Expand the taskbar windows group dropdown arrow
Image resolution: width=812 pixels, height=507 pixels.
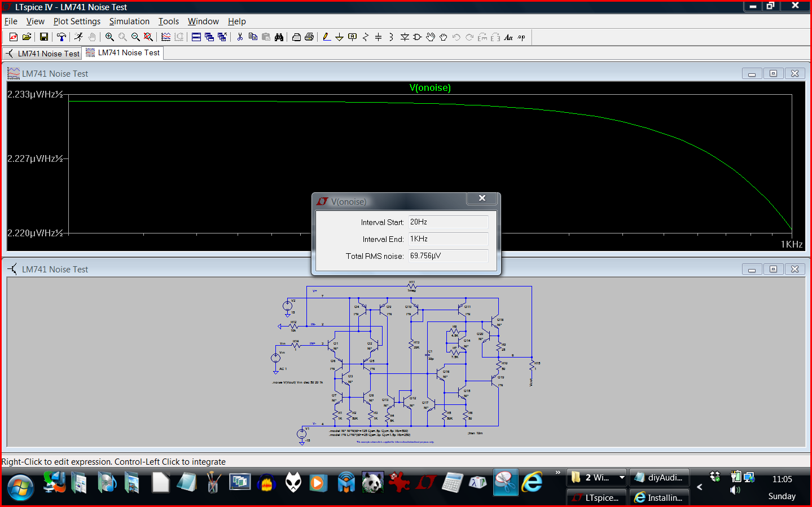[622, 478]
